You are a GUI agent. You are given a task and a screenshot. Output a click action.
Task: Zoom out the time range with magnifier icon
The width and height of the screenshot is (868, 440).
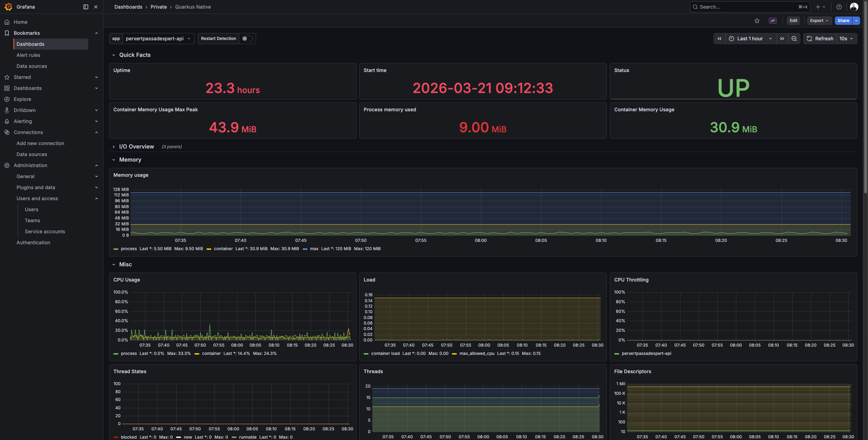(x=794, y=39)
